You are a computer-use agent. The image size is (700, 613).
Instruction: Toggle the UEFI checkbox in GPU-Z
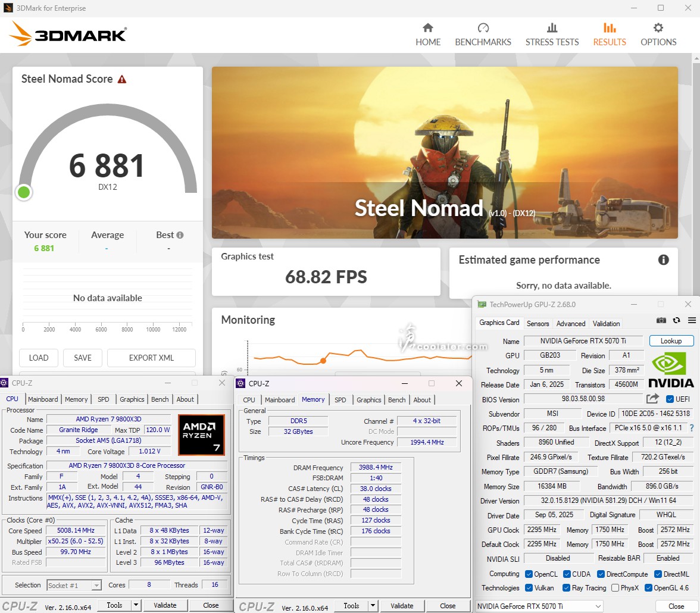coord(670,399)
